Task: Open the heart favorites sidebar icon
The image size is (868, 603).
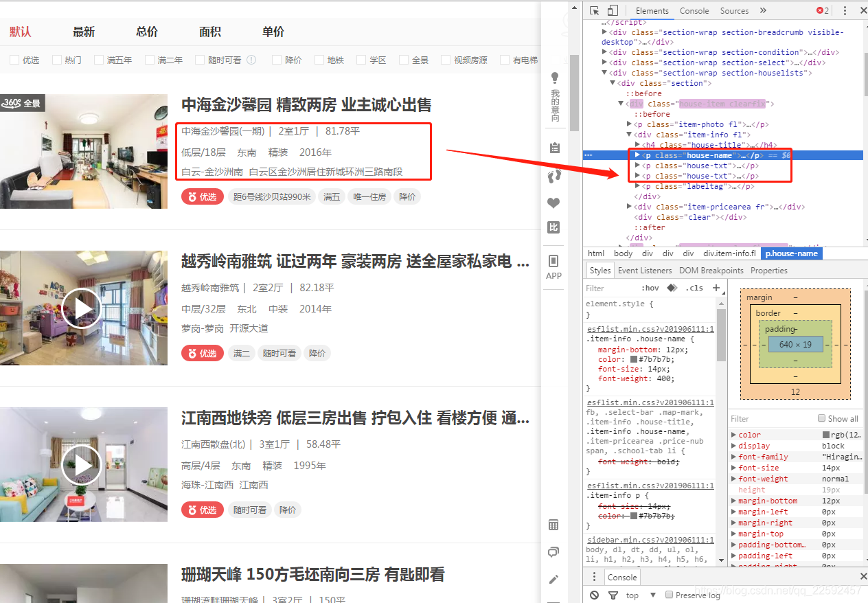Action: pyautogui.click(x=553, y=203)
